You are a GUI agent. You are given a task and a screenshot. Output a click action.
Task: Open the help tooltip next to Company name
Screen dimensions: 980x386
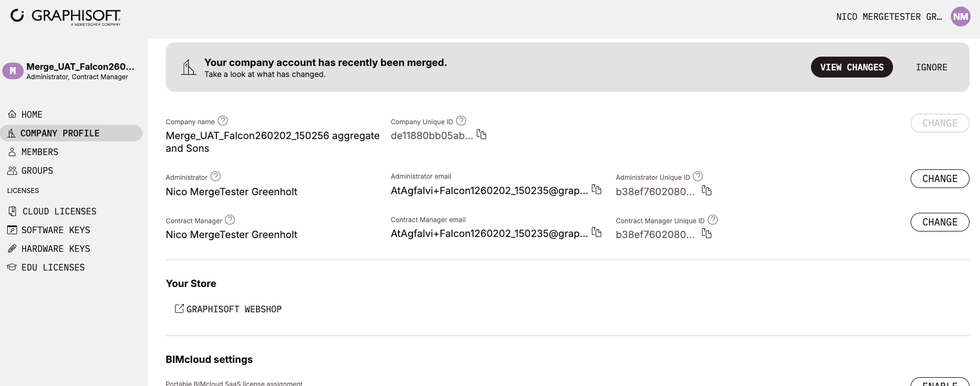coord(222,120)
